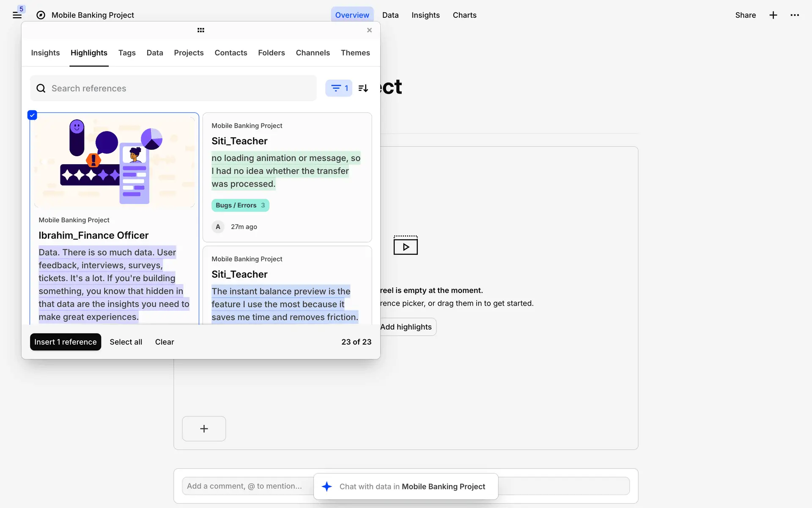812x508 pixels.
Task: Click Select all link
Action: [x=126, y=342]
